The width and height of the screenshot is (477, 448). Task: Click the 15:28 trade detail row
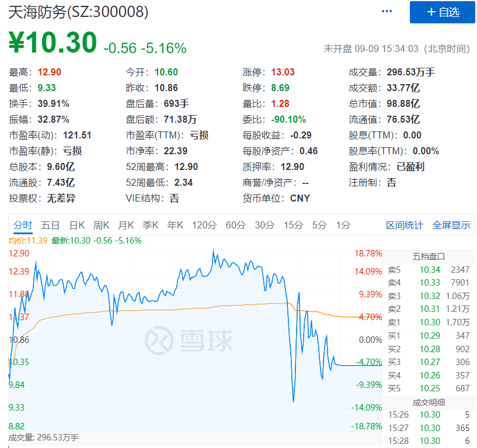[x=429, y=441]
